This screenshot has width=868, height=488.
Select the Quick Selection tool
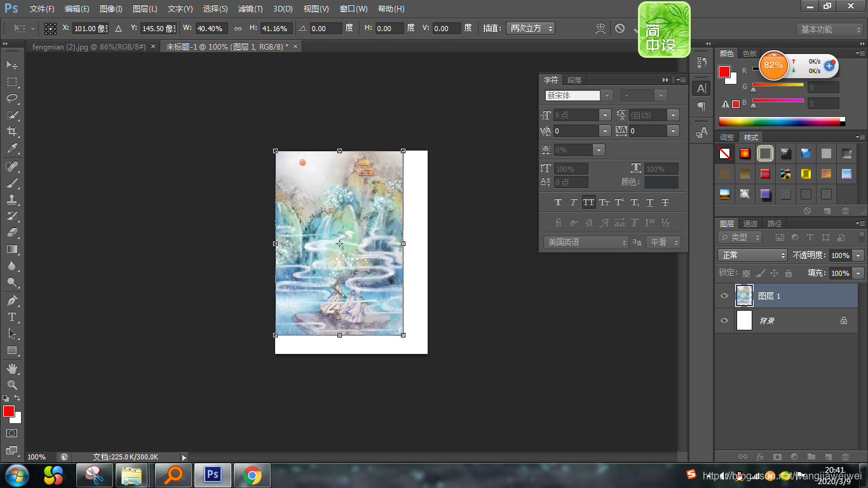pos(12,115)
